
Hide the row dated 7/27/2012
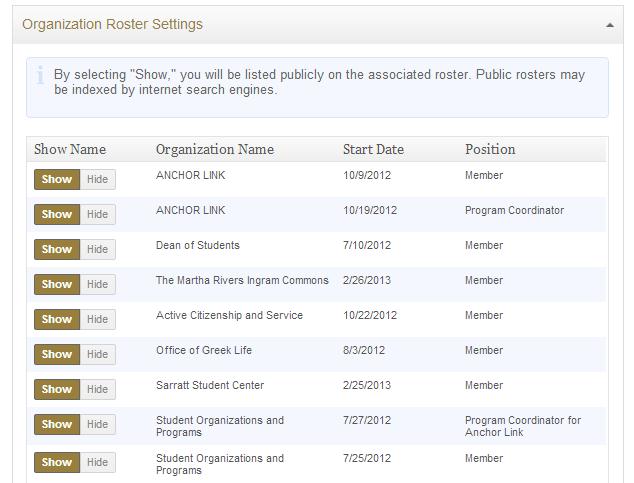pos(97,424)
